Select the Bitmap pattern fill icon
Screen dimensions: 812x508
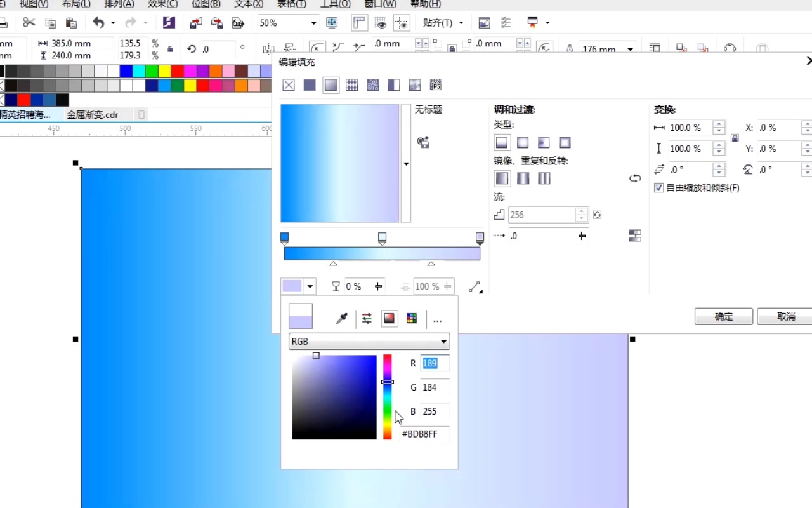373,85
